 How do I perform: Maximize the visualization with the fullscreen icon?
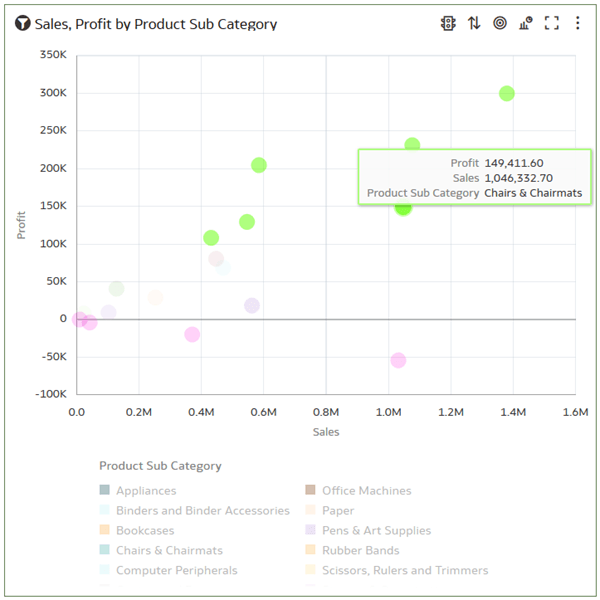tap(551, 23)
